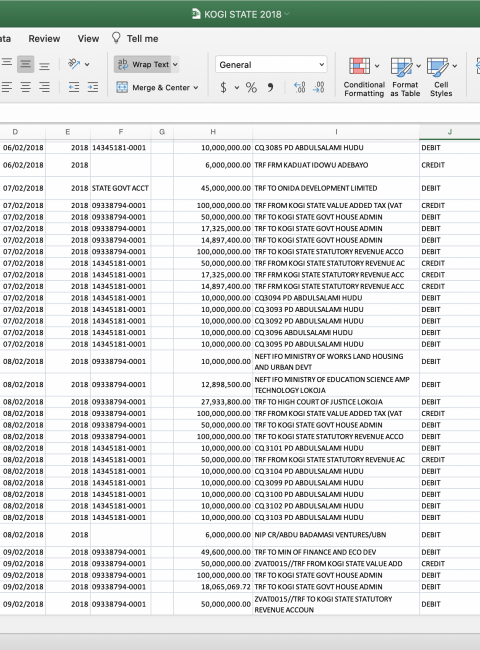480x650 pixels.
Task: Increase decimal places icon
Action: 299,87
